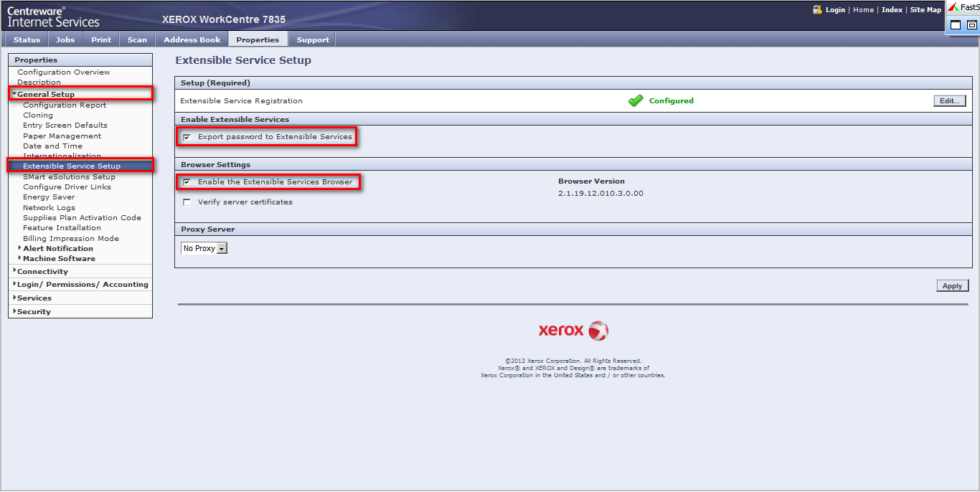This screenshot has height=492, width=980.
Task: Click the lock and key login icon
Action: 817,10
